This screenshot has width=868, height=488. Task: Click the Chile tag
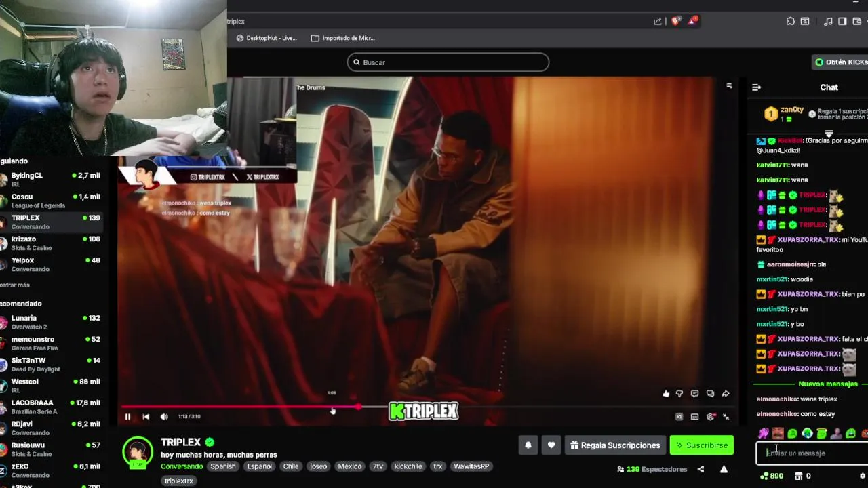click(x=291, y=466)
